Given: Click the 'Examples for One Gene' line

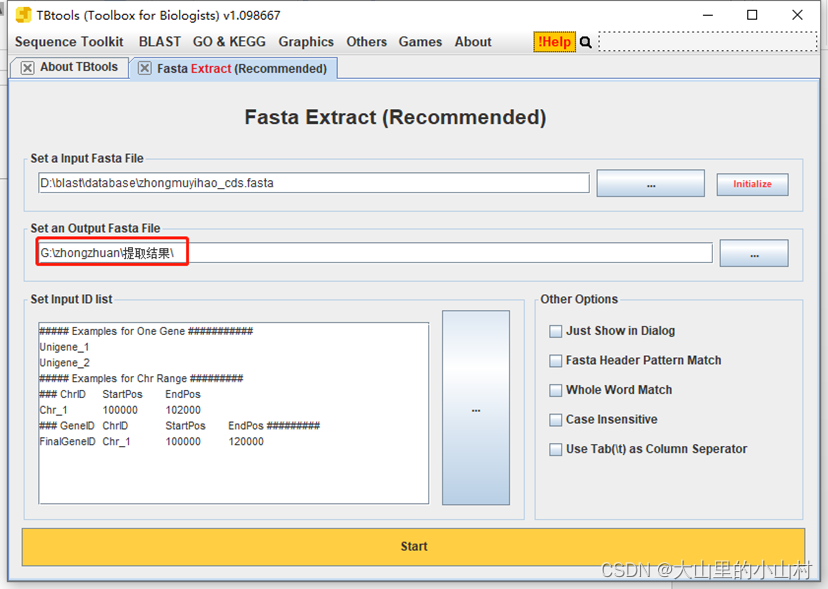Looking at the screenshot, I should [146, 331].
